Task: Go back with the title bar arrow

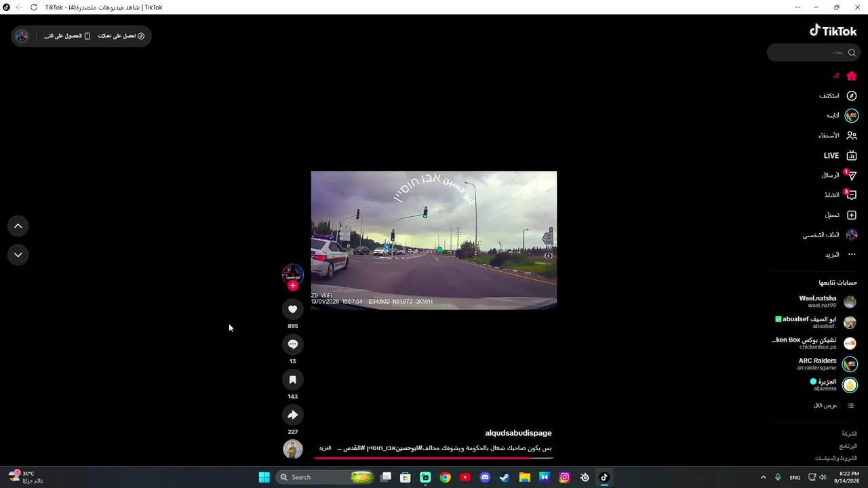Action: (x=19, y=7)
